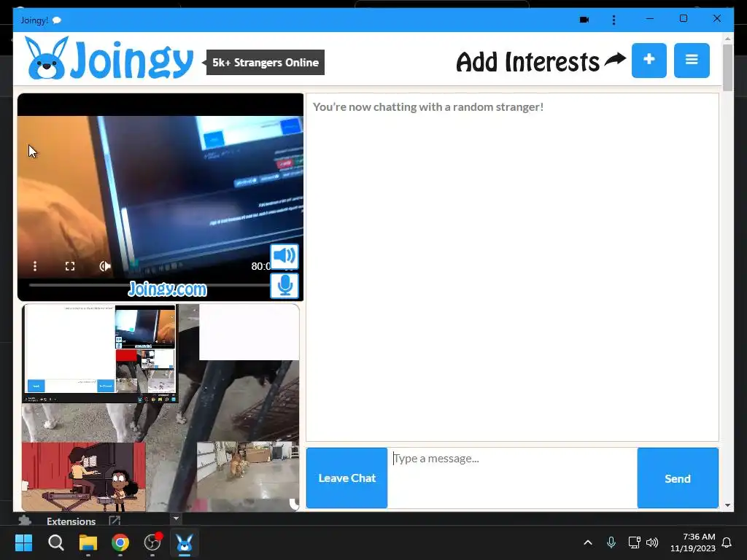Leave the current chat
This screenshot has height=560, width=747.
(347, 478)
